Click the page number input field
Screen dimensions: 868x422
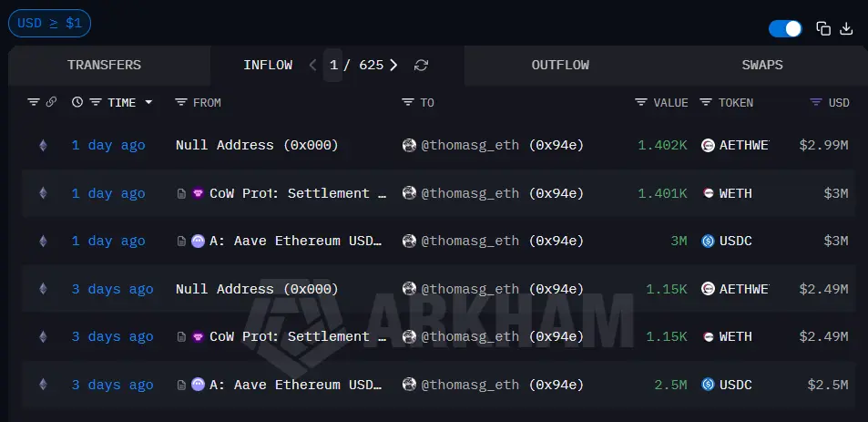coord(333,66)
